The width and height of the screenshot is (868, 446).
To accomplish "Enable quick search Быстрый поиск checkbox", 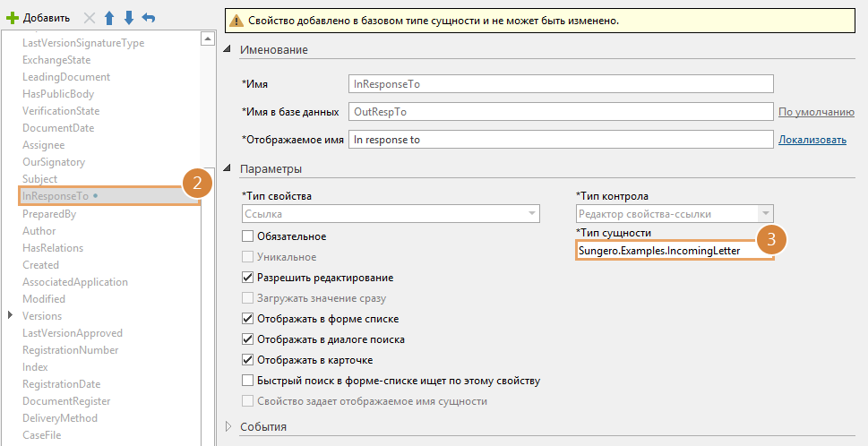I will [248, 381].
